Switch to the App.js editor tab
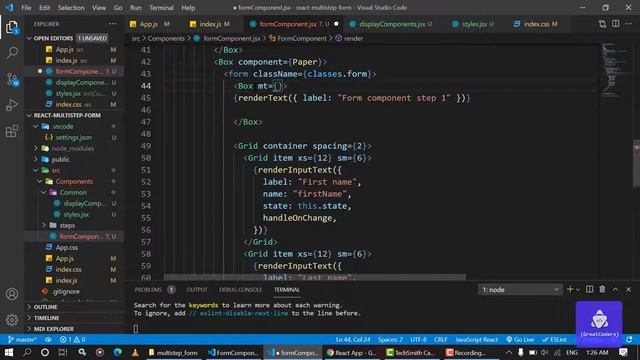640x360 pixels. (x=149, y=24)
